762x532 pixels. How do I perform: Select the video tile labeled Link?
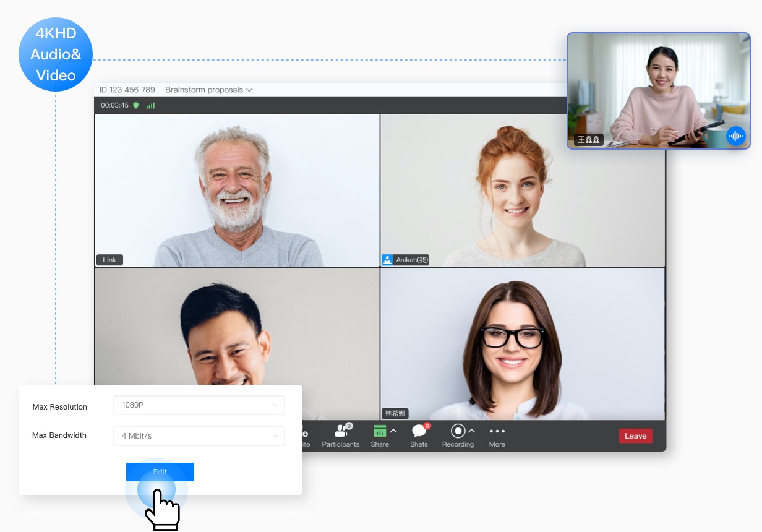(237, 190)
